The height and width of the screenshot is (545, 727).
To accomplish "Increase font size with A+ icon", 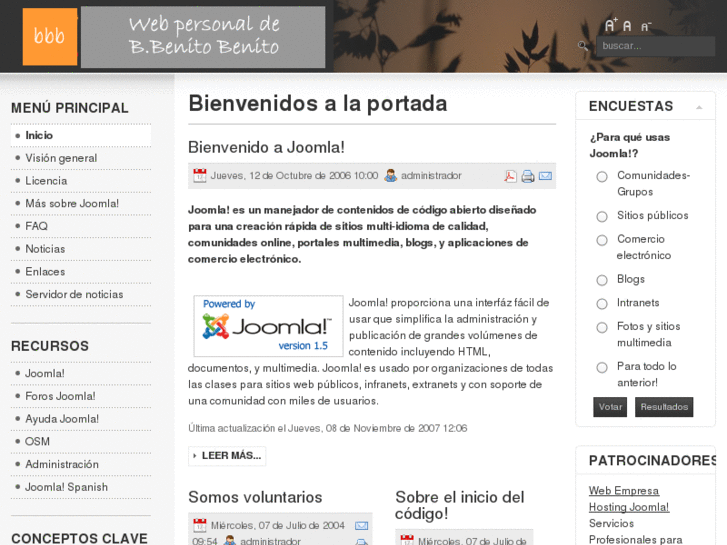I will click(x=611, y=25).
